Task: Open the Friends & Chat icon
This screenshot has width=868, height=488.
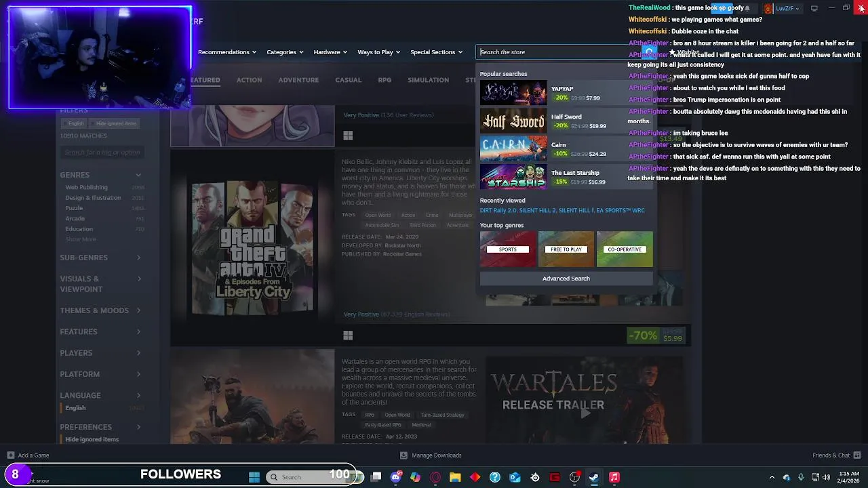Action: pyautogui.click(x=857, y=455)
